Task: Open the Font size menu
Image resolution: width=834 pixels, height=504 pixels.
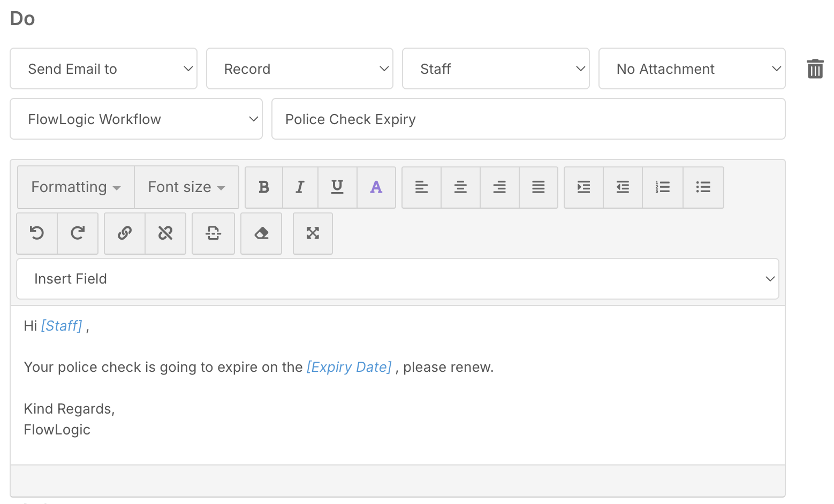Action: pyautogui.click(x=186, y=187)
